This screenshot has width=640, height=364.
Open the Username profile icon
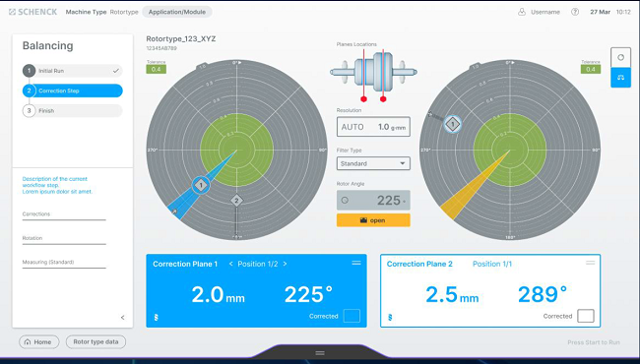(x=522, y=12)
